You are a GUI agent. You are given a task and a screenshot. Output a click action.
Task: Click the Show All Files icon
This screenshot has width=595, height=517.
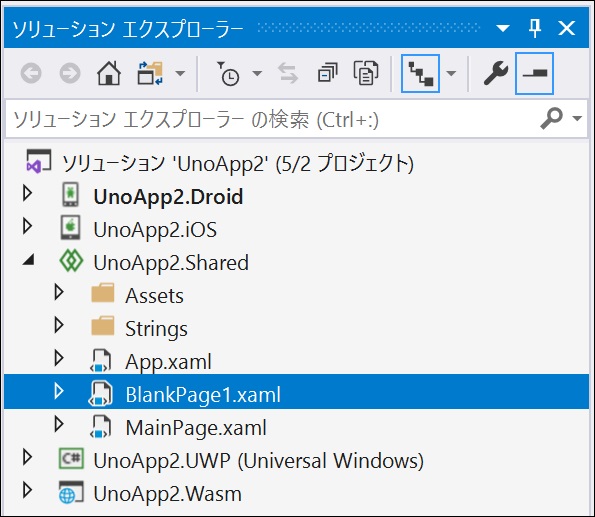click(366, 73)
